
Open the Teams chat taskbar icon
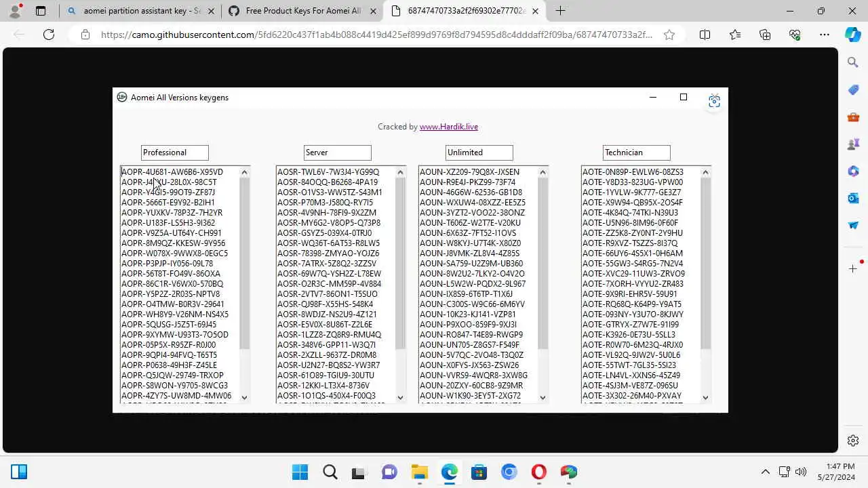pyautogui.click(x=389, y=472)
